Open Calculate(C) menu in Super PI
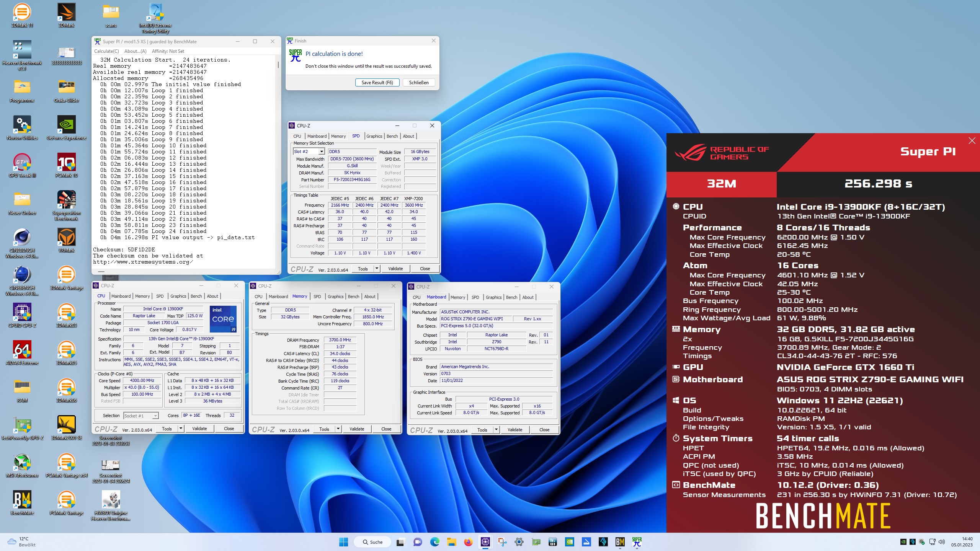 click(106, 51)
